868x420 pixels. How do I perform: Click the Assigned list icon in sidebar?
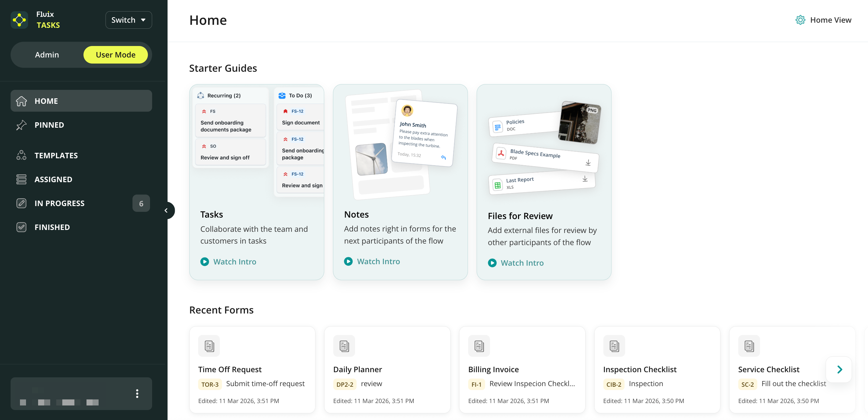coord(21,179)
